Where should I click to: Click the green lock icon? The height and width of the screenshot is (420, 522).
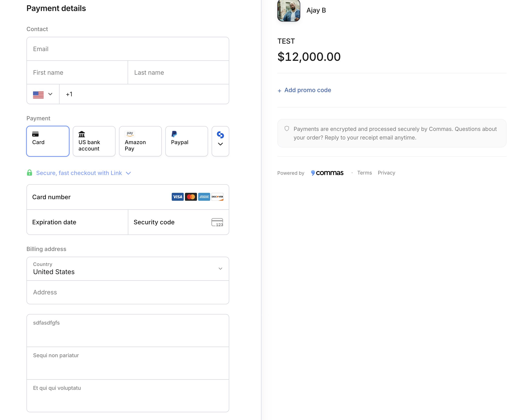[30, 173]
